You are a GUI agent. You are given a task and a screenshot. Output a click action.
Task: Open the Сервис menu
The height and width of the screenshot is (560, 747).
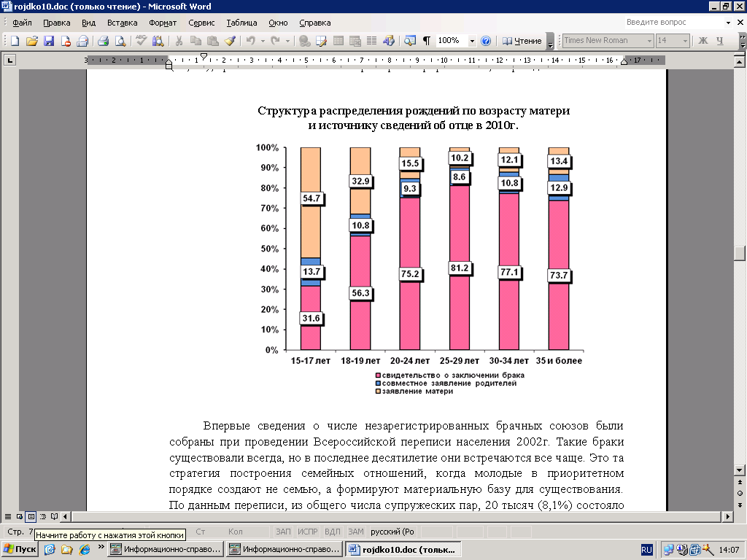tap(201, 23)
